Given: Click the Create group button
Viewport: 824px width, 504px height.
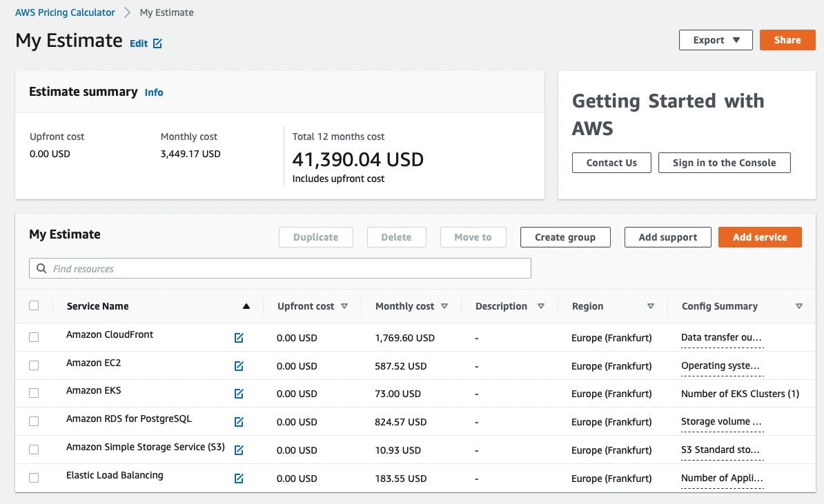Looking at the screenshot, I should point(565,237).
